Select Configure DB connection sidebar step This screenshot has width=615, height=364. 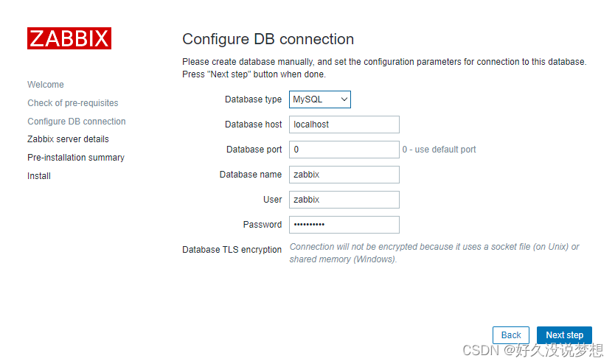pyautogui.click(x=77, y=122)
